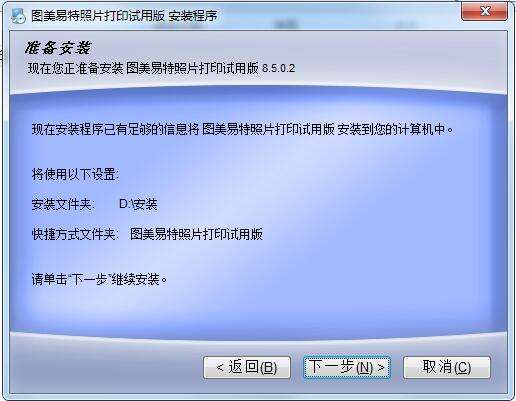Click the 现在您正准备安装 subtitle line
This screenshot has height=401, width=516.
161,68
